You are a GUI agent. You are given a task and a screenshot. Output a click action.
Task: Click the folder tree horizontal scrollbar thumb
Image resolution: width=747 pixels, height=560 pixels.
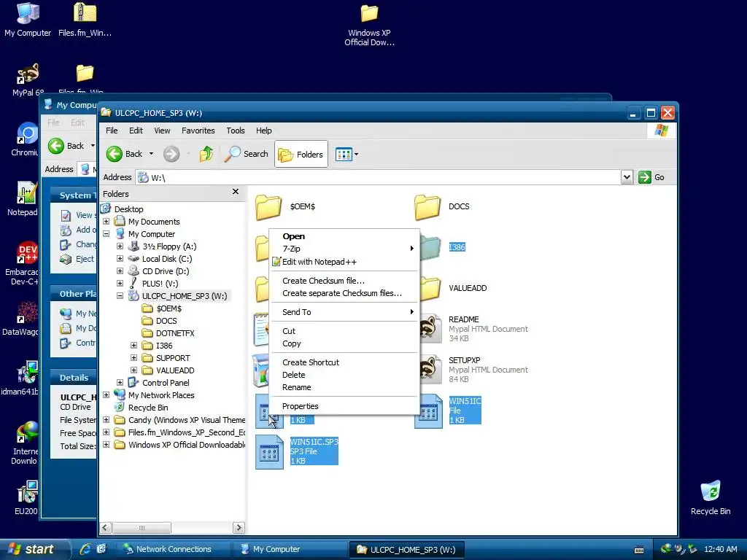pyautogui.click(x=142, y=528)
